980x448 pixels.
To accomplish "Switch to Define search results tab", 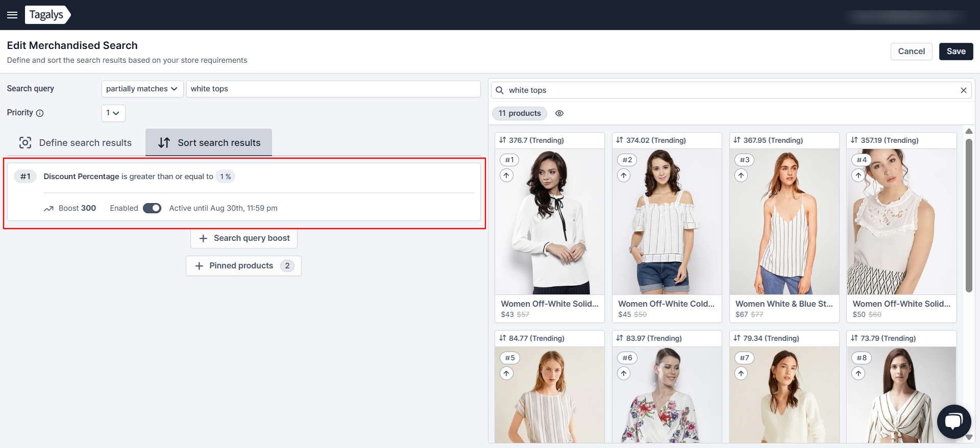I will (x=76, y=143).
